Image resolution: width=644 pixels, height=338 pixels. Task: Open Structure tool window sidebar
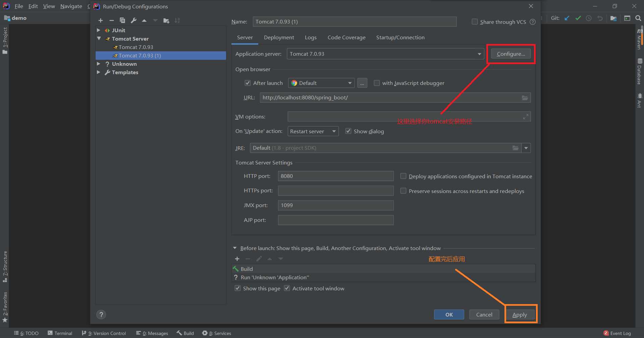5,267
